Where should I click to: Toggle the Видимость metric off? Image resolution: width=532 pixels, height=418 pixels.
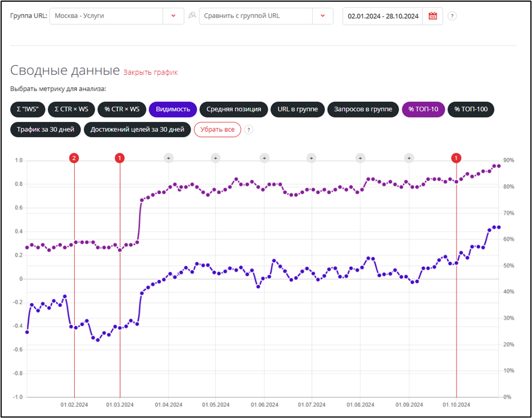(x=173, y=109)
